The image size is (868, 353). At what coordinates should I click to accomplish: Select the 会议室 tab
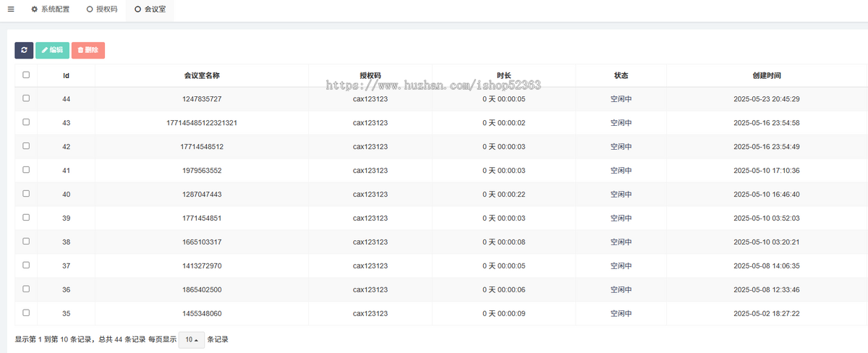point(150,10)
